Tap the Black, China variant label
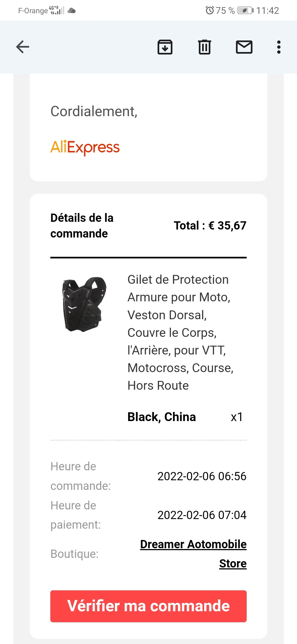 click(x=162, y=417)
